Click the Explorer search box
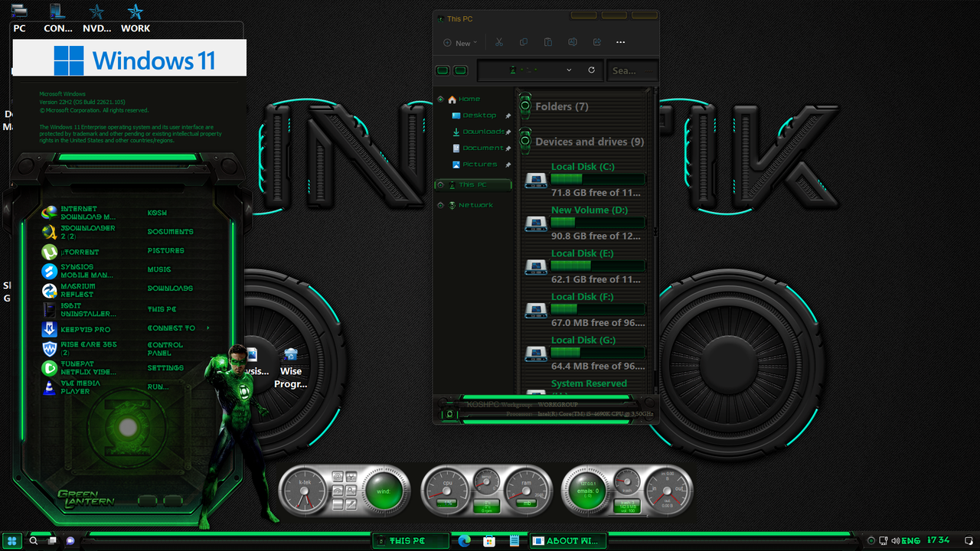This screenshot has height=551, width=980. [x=632, y=70]
